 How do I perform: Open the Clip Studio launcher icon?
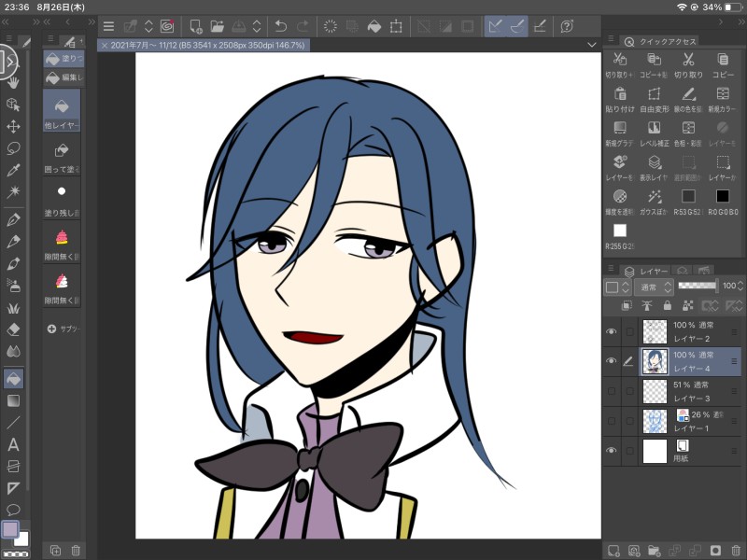pyautogui.click(x=167, y=26)
